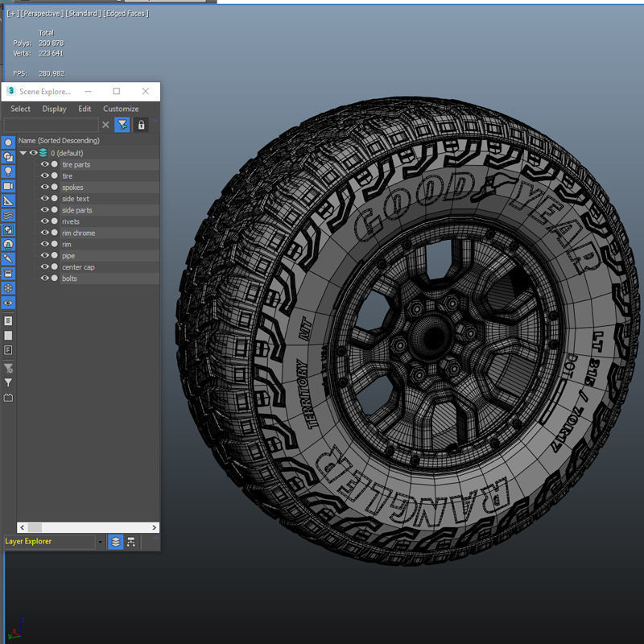Toggle the Display Helpers triangle-ruler icon
644x644 pixels.
[x=8, y=200]
